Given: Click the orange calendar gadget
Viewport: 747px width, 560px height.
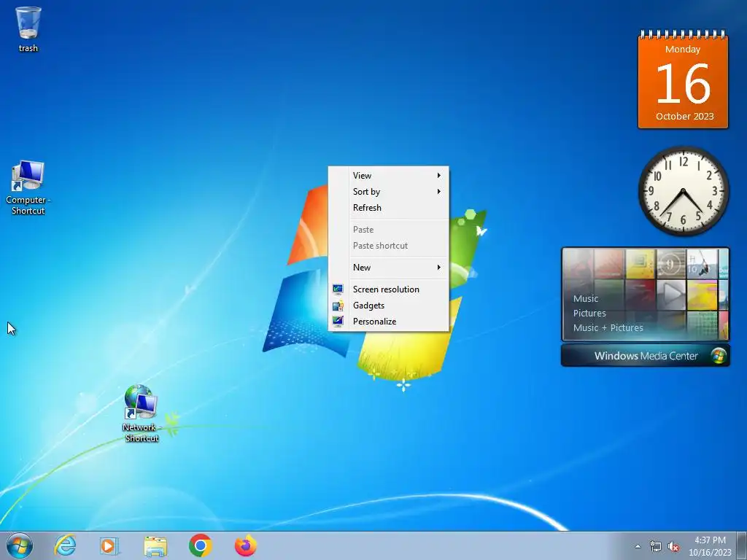Looking at the screenshot, I should point(683,79).
